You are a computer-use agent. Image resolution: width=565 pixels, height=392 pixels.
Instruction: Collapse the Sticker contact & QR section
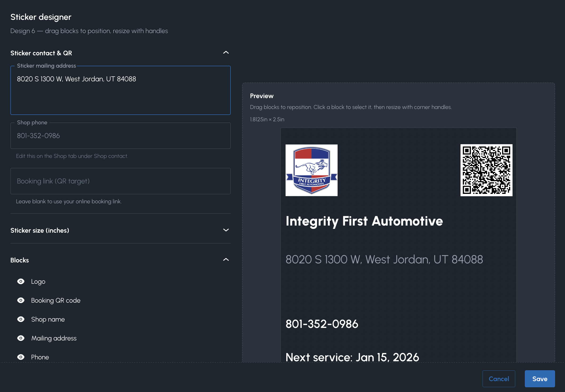[x=226, y=52]
